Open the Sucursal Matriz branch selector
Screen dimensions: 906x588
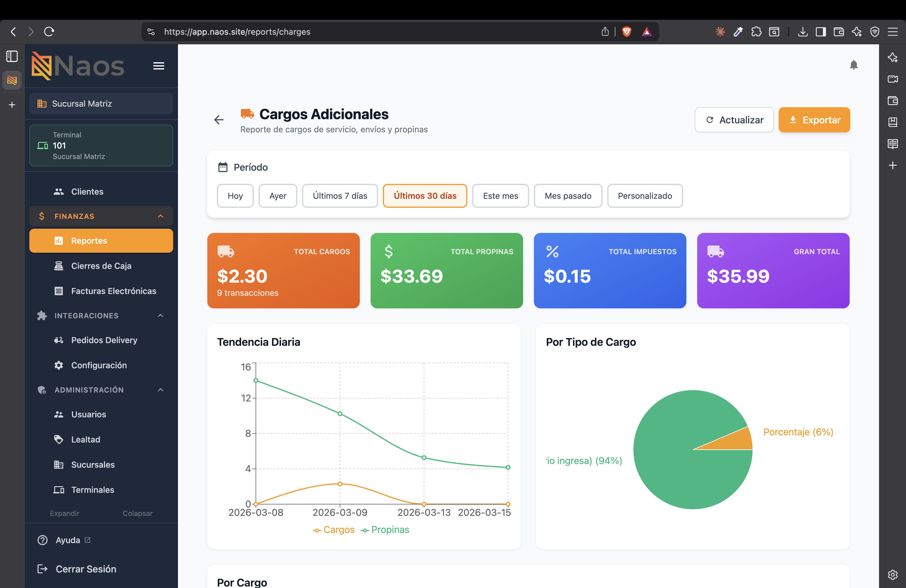tap(101, 104)
